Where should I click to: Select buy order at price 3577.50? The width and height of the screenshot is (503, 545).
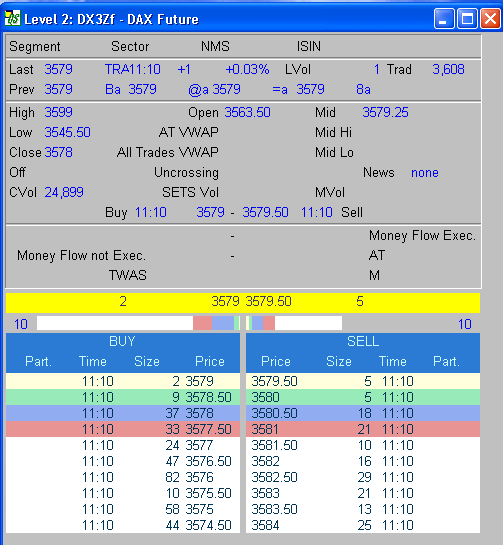click(x=123, y=429)
